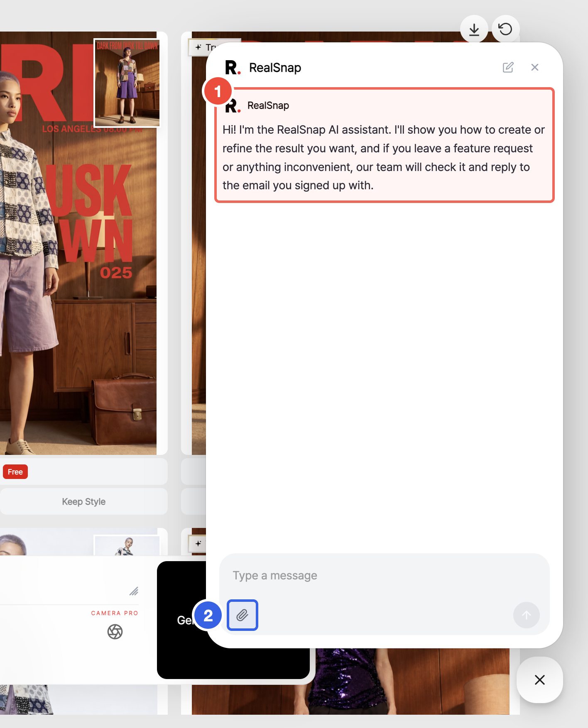
Task: Focus the Type a message field
Action: 384,576
